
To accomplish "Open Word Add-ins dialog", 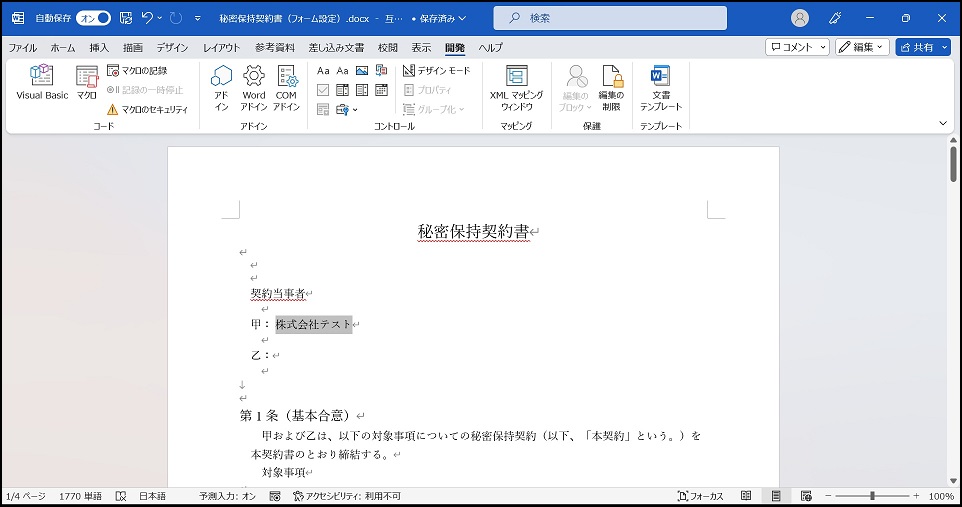I will pos(253,88).
